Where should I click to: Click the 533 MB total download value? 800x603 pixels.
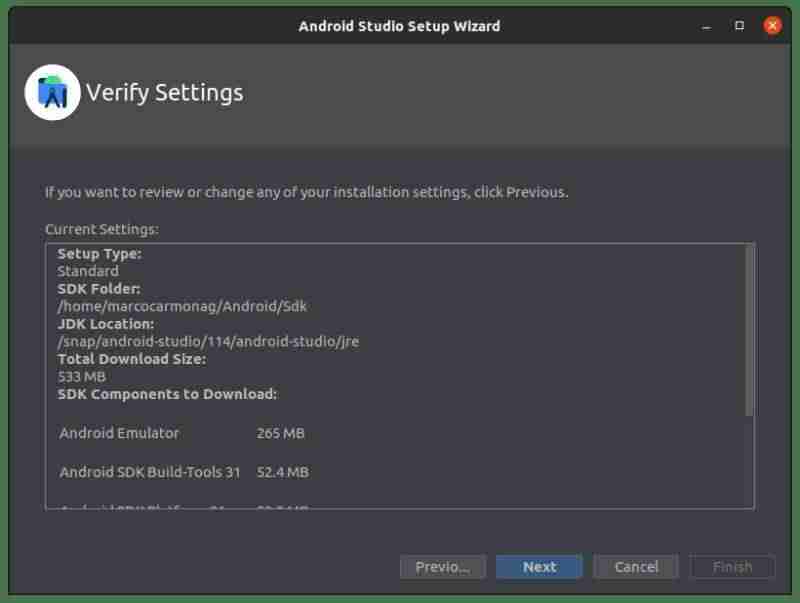82,376
